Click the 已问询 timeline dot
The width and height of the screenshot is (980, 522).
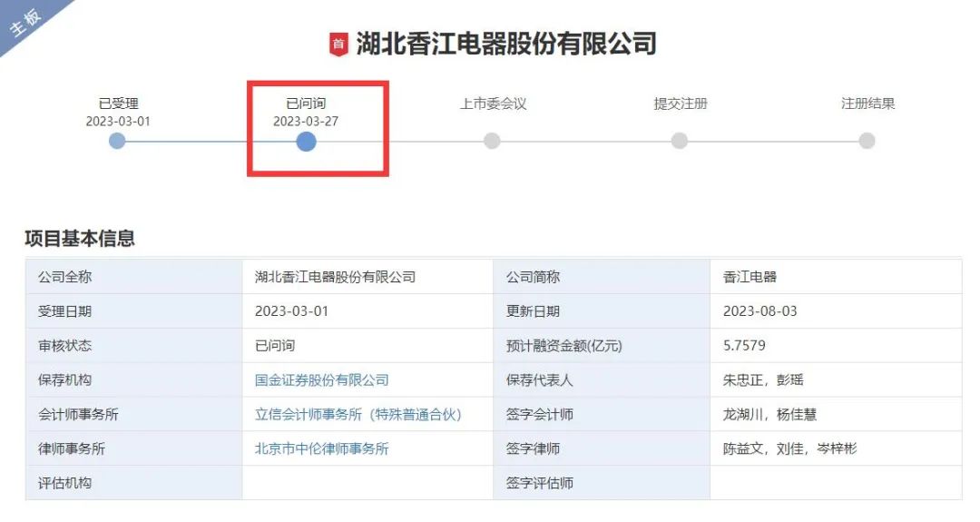pyautogui.click(x=306, y=142)
